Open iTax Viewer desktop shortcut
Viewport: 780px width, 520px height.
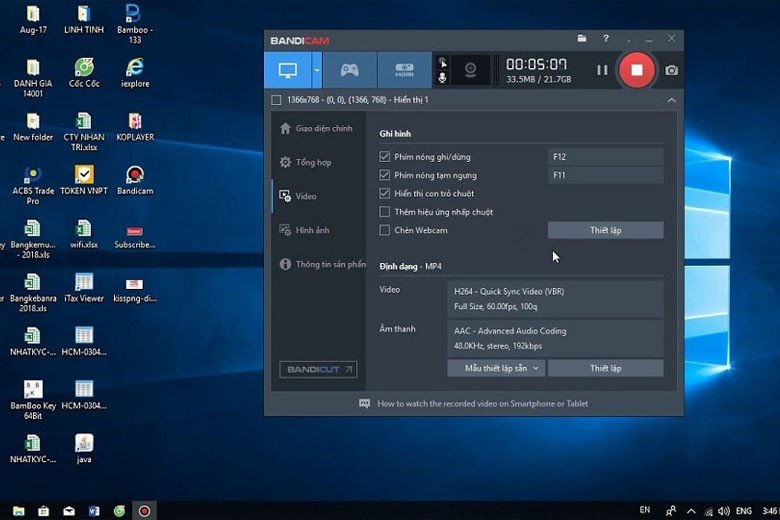click(84, 288)
